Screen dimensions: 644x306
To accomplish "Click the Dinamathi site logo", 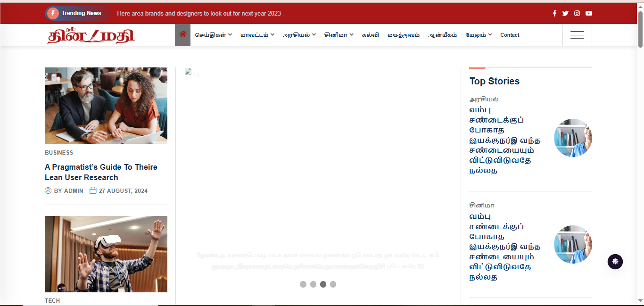I will (x=91, y=35).
